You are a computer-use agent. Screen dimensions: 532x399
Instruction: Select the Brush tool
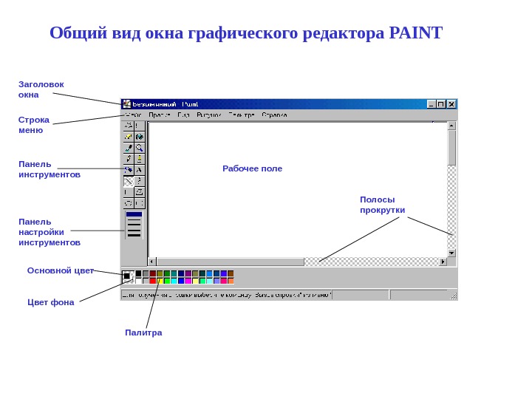point(140,159)
